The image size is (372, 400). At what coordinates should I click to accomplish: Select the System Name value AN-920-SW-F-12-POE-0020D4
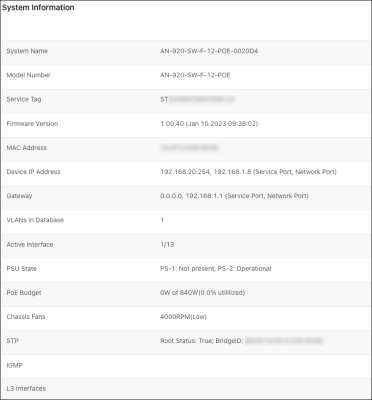click(209, 51)
